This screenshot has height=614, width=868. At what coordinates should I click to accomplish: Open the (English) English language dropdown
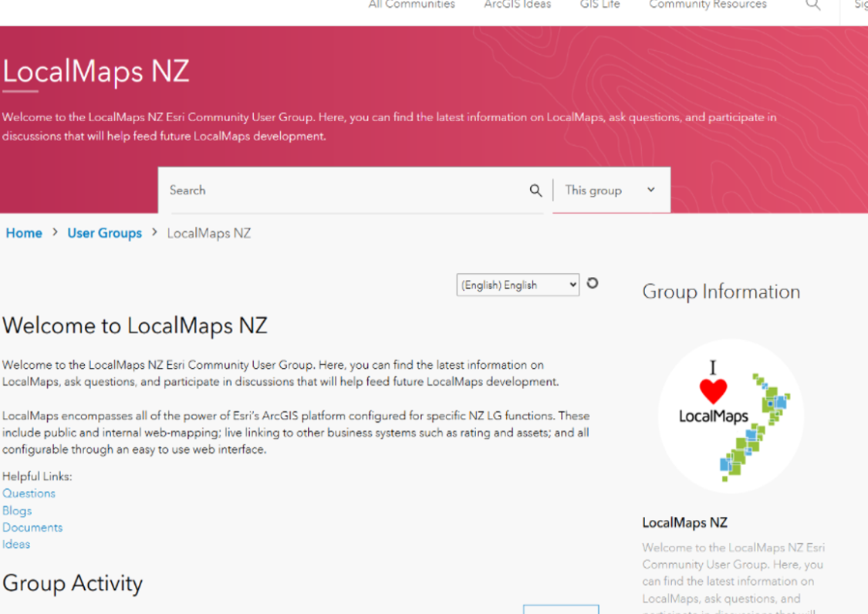[x=518, y=285]
